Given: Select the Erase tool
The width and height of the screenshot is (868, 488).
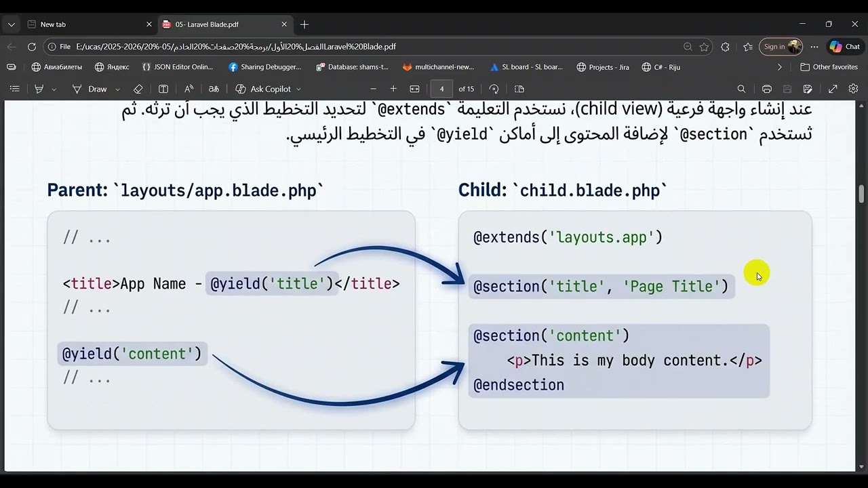Looking at the screenshot, I should (x=138, y=89).
